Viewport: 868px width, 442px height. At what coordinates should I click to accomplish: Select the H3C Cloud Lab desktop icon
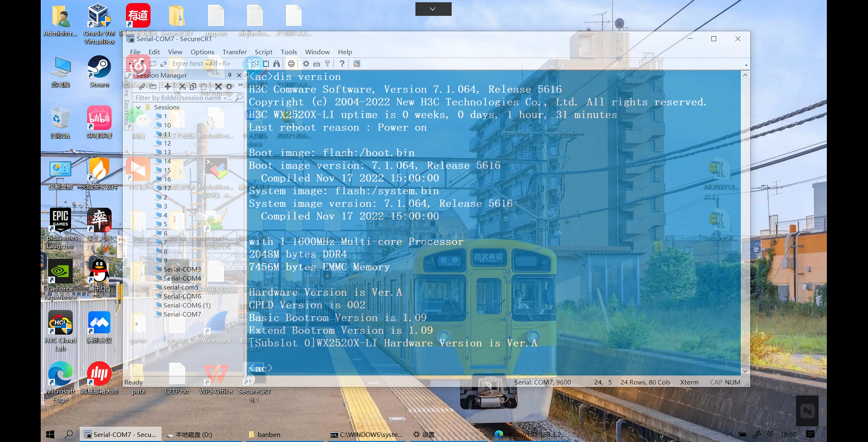(x=60, y=331)
